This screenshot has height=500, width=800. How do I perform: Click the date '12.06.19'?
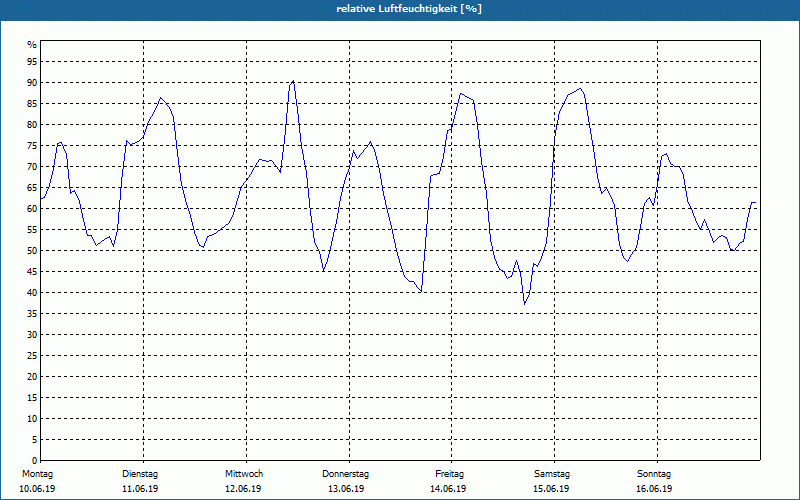click(x=243, y=489)
